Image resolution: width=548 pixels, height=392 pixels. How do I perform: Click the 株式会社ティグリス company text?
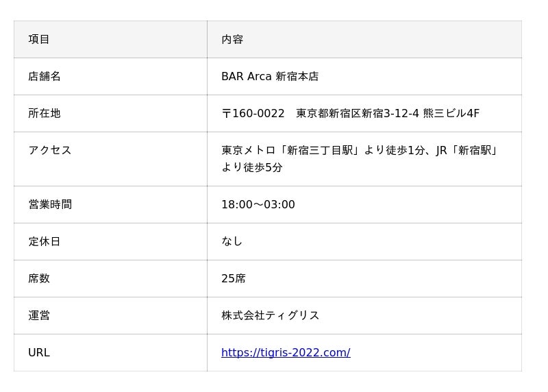pyautogui.click(x=270, y=315)
